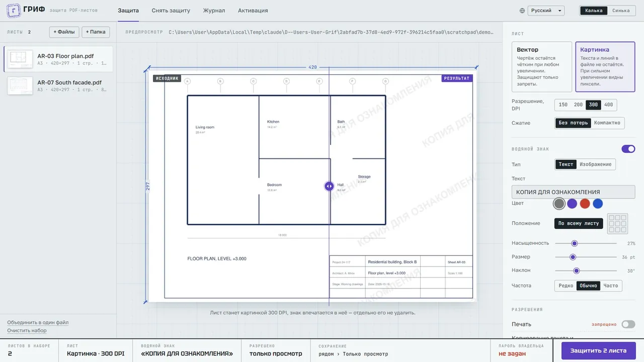Viewport: 644px width, 362px height.
Task: Open the Активация tab
Action: (253, 11)
